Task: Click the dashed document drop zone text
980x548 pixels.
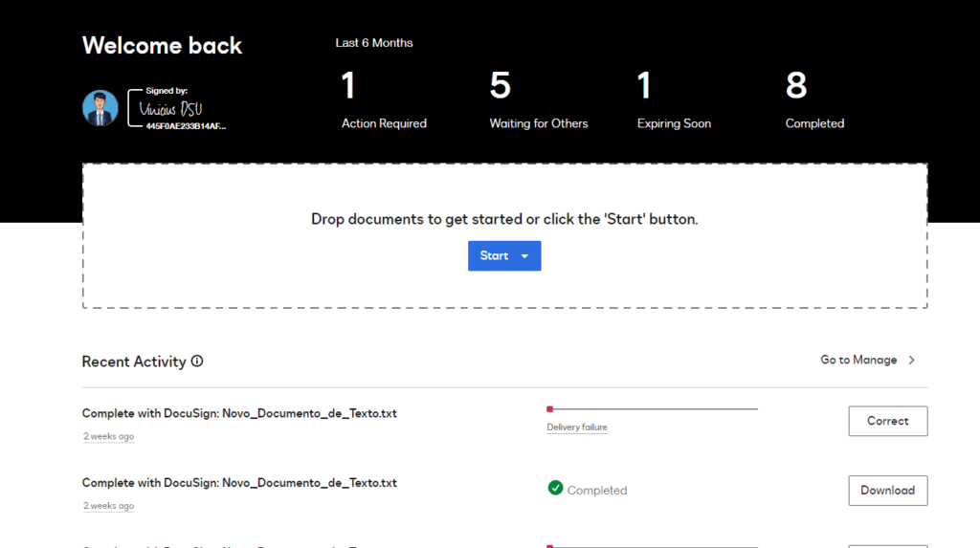Action: [504, 219]
